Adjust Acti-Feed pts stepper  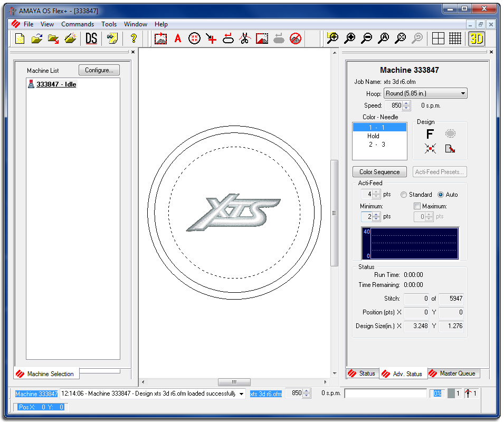point(376,194)
